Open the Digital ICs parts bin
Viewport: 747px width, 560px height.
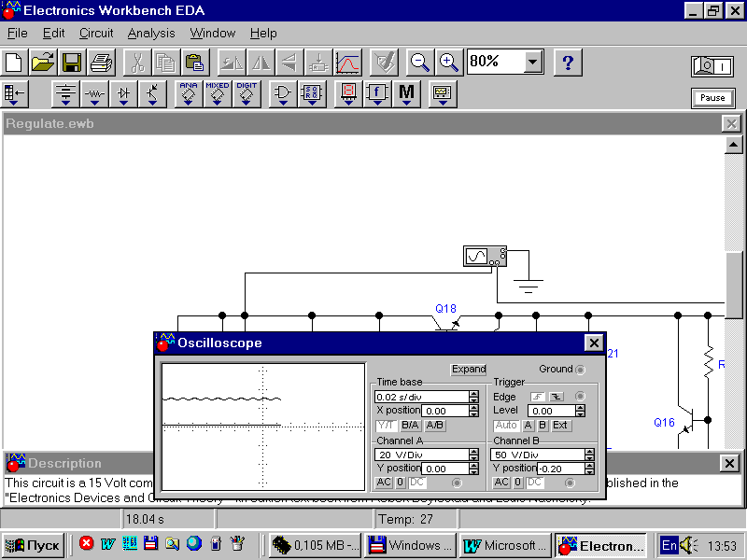[247, 94]
